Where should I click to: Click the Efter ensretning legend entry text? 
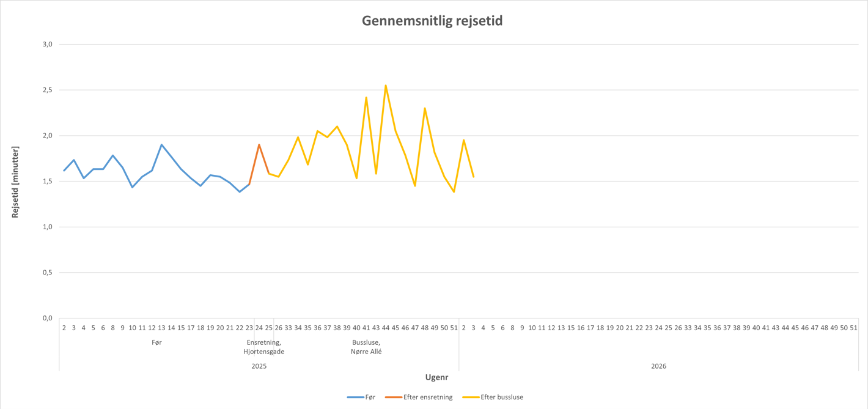point(428,397)
